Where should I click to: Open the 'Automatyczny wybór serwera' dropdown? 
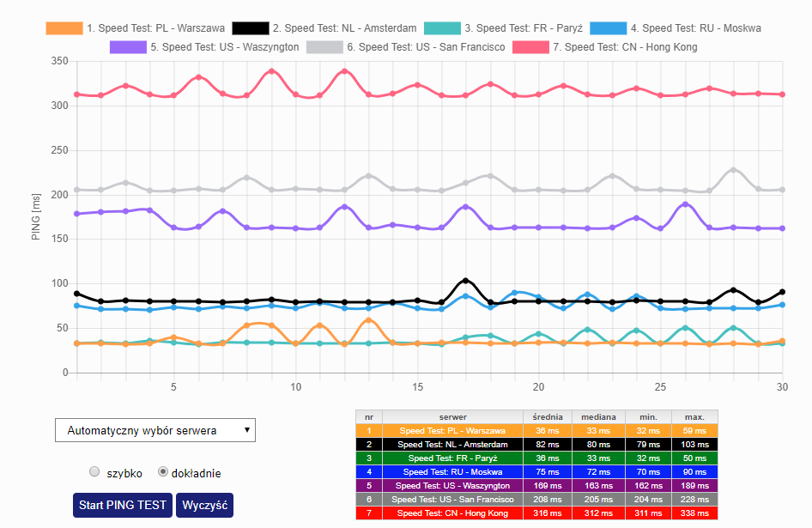click(x=155, y=430)
